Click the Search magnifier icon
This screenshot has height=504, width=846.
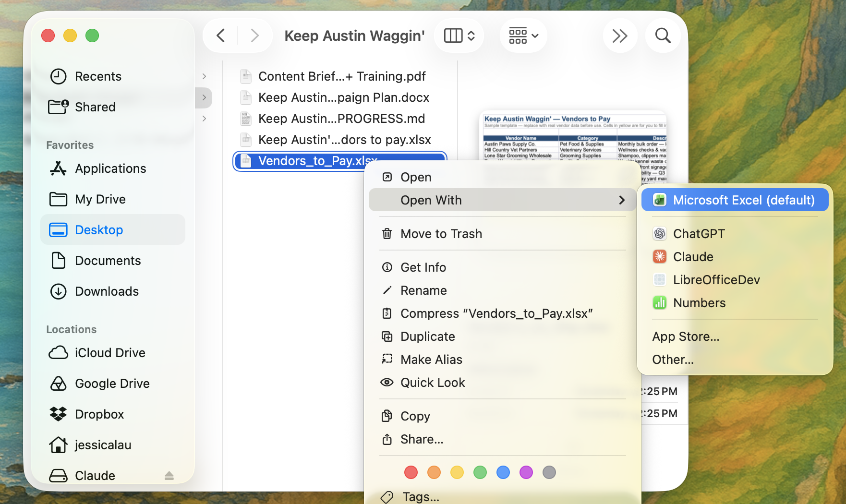663,36
